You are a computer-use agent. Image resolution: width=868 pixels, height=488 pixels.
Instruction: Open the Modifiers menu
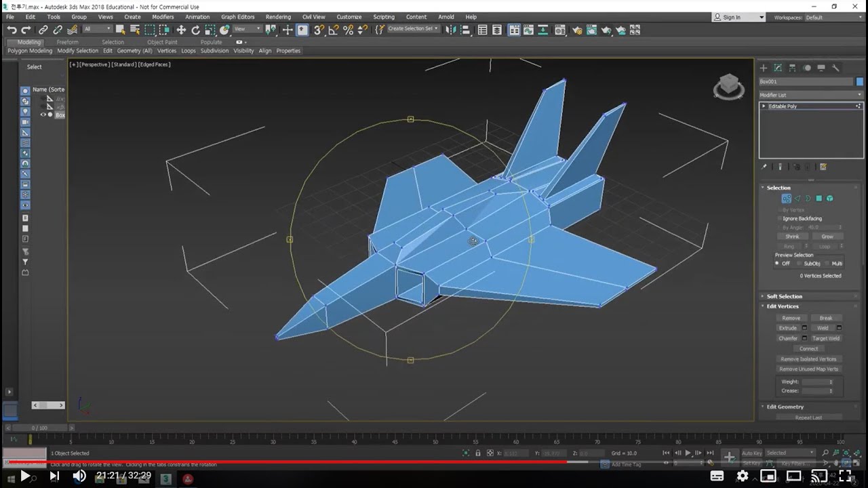coord(163,17)
